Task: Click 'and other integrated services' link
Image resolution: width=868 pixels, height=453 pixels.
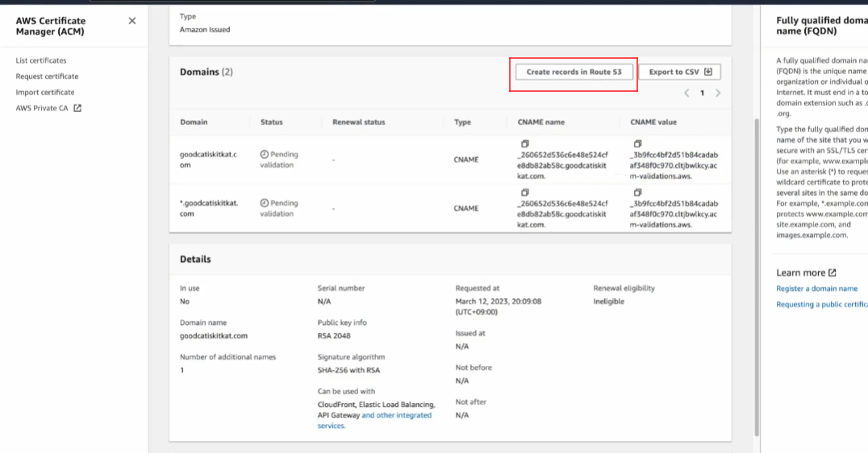Action: coord(374,421)
